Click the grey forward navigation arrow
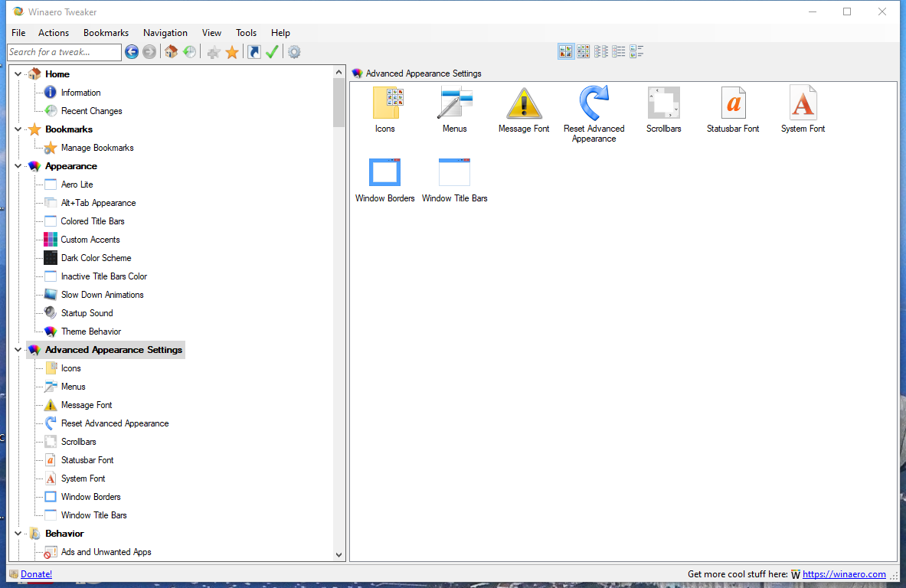Viewport: 906px width, 588px height. (x=149, y=52)
